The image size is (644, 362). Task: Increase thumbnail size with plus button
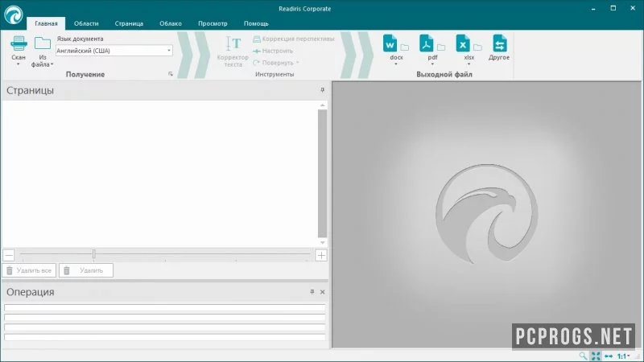(x=321, y=255)
